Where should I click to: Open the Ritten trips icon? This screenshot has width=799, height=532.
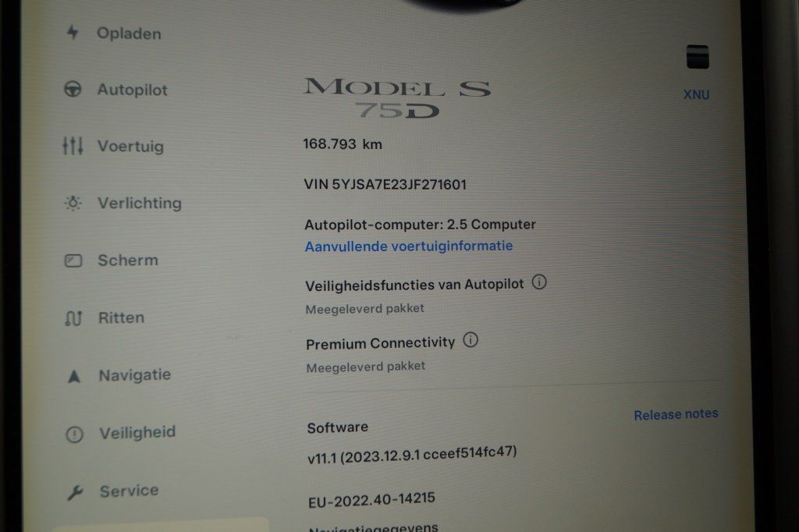[x=73, y=318]
